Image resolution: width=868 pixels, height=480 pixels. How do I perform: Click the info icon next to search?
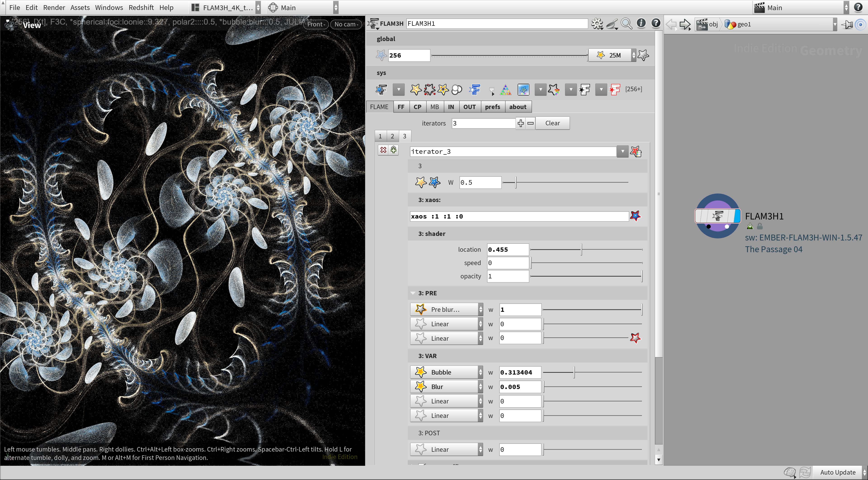[641, 23]
